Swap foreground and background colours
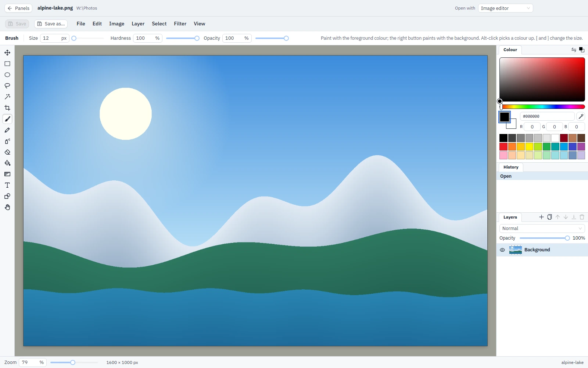 pyautogui.click(x=574, y=50)
